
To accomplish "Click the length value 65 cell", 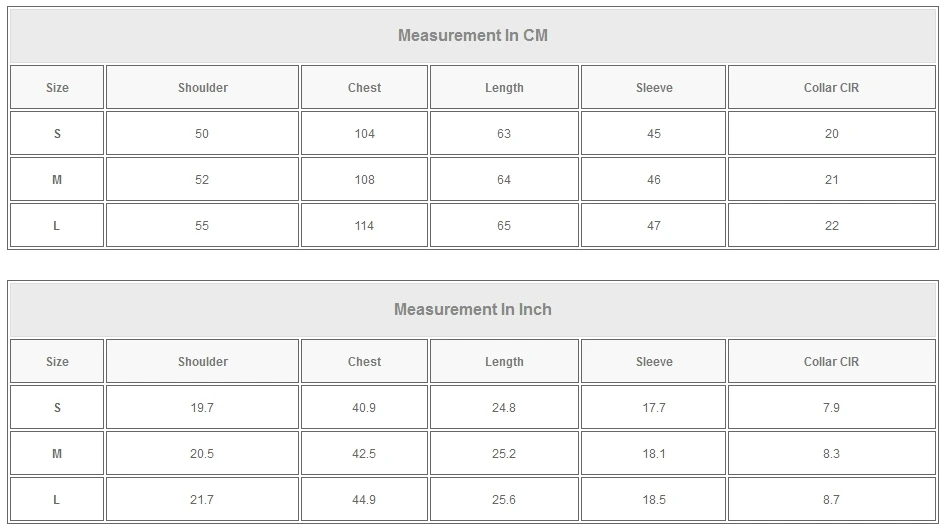I will click(x=504, y=225).
